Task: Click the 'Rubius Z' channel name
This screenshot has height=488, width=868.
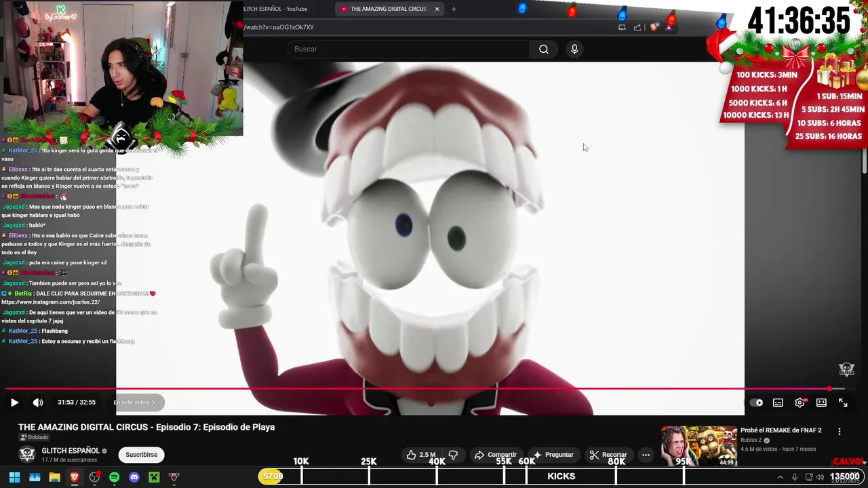Action: click(x=751, y=440)
